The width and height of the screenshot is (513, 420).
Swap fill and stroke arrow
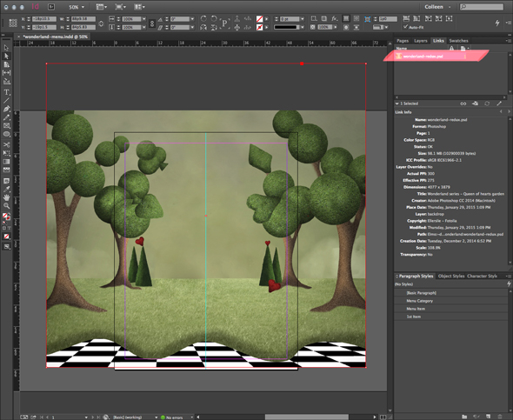9,214
